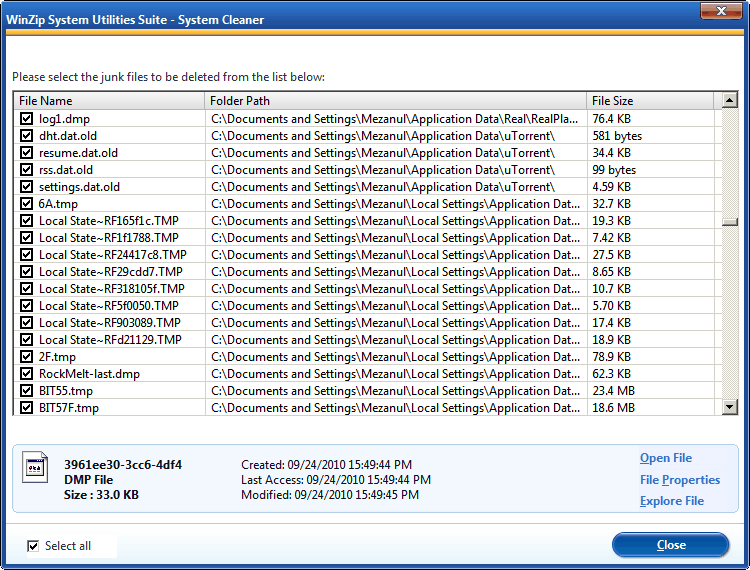This screenshot has width=750, height=570.
Task: Uncheck the log1.dmp file checkbox
Action: pos(26,119)
